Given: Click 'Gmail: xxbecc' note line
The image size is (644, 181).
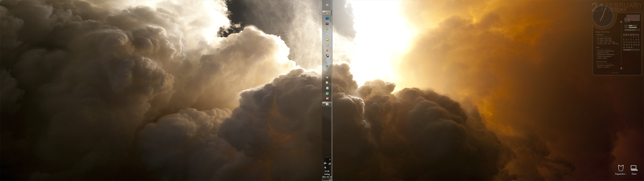Looking at the screenshot, I should pyautogui.click(x=602, y=58).
